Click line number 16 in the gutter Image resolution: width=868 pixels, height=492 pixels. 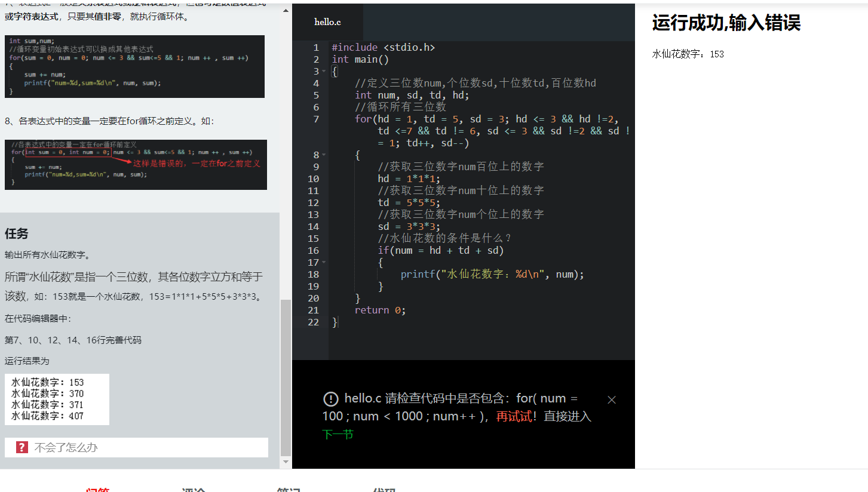pyautogui.click(x=314, y=250)
